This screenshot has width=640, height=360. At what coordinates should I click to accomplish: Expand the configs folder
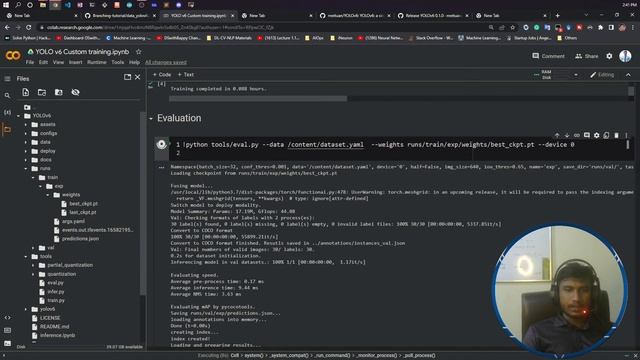tap(26, 133)
